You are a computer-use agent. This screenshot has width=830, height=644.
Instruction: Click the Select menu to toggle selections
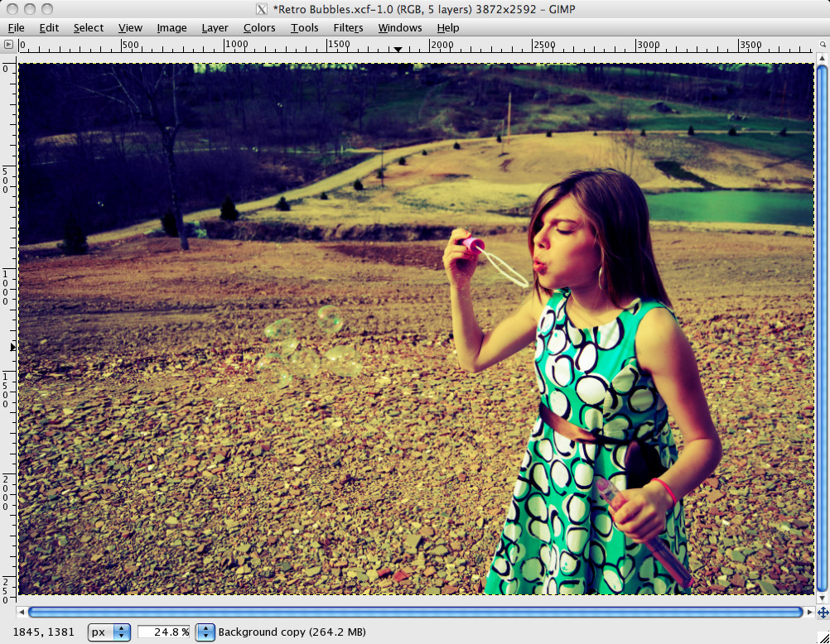click(88, 27)
